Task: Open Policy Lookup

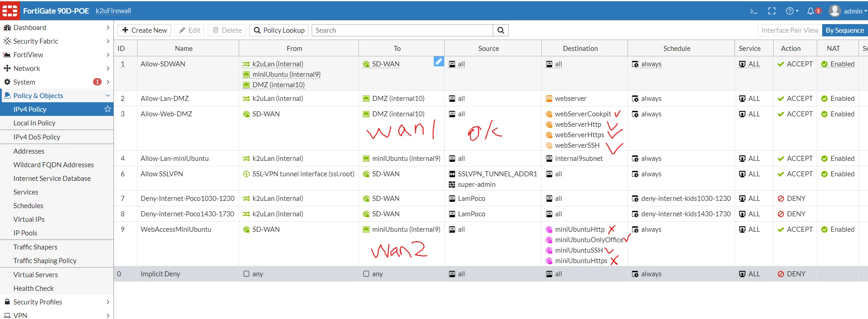Action: point(279,30)
